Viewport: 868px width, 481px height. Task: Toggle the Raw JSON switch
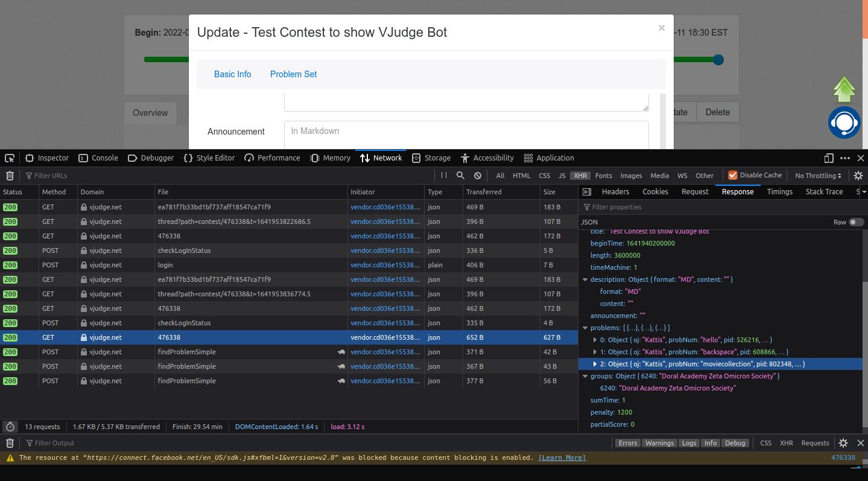pos(856,222)
